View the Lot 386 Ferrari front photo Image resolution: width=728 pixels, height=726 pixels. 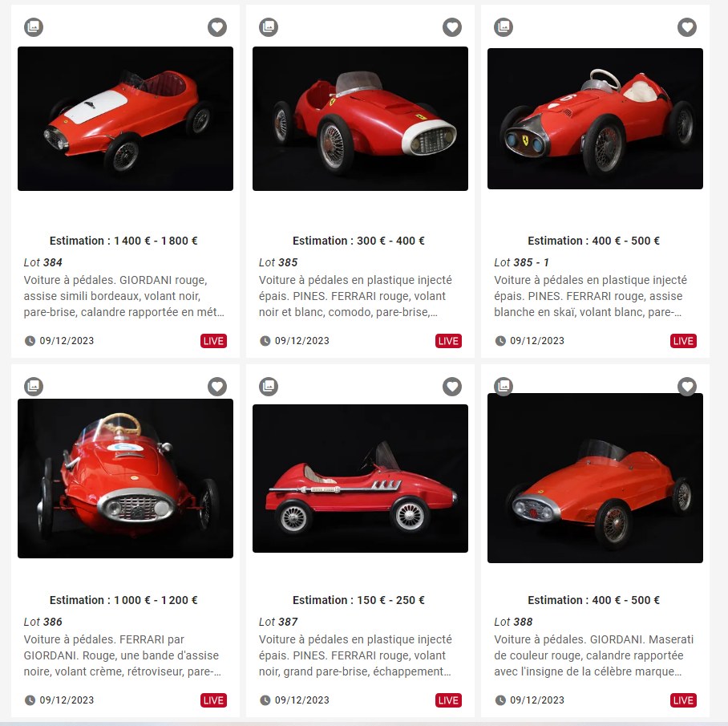[125, 478]
